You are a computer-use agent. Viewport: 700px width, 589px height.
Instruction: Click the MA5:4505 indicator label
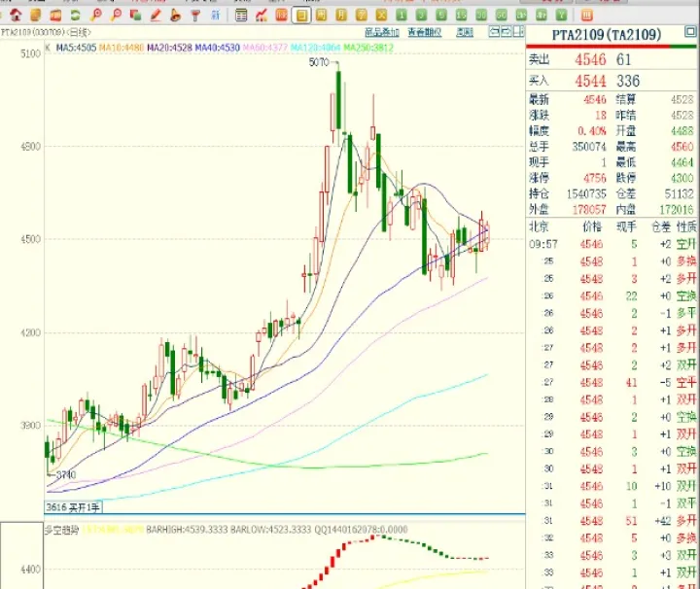(74, 47)
